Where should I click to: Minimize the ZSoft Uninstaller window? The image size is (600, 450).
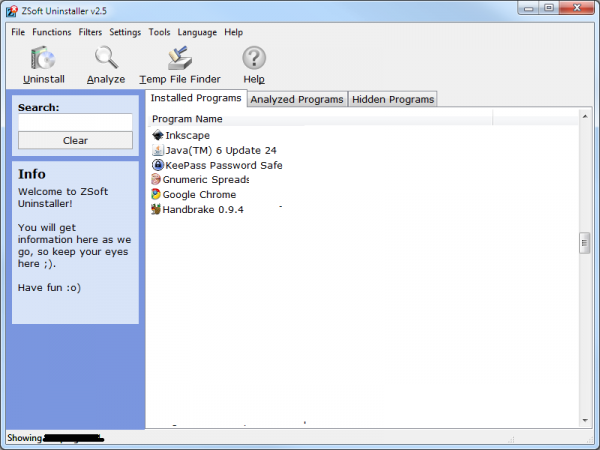528,8
